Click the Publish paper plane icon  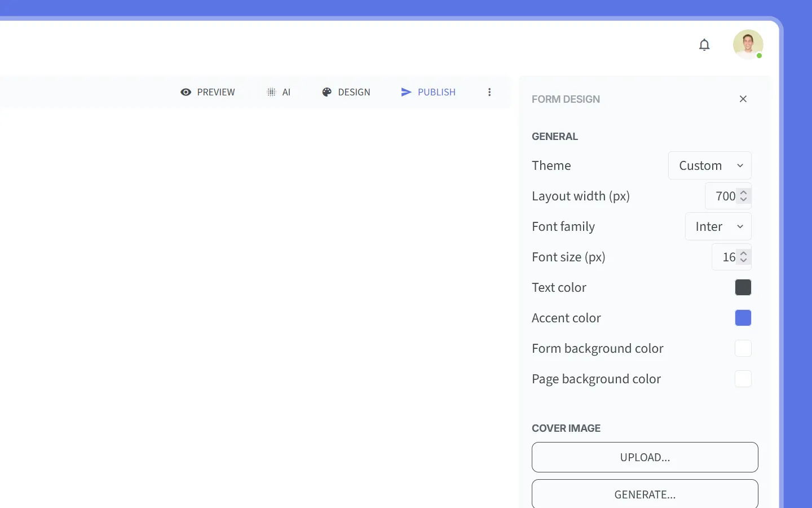406,92
